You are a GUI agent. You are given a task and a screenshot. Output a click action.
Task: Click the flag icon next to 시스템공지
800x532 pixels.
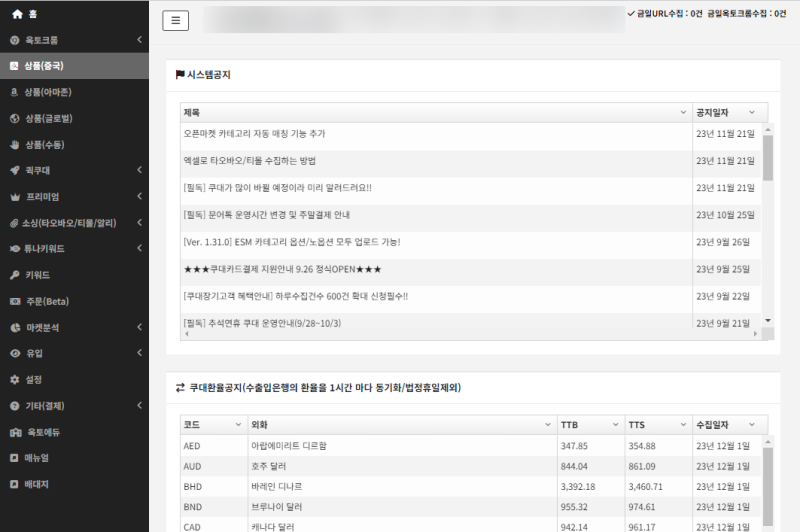[x=180, y=74]
